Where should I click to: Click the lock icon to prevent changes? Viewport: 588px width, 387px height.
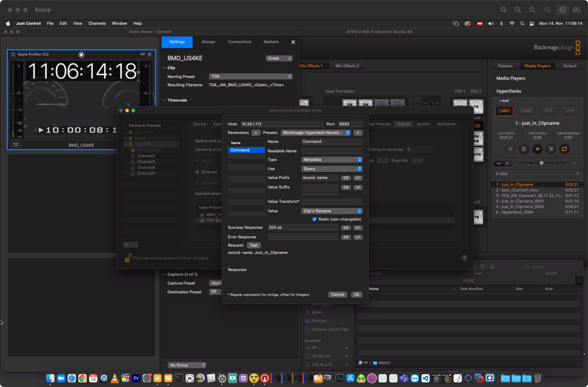pos(127,258)
